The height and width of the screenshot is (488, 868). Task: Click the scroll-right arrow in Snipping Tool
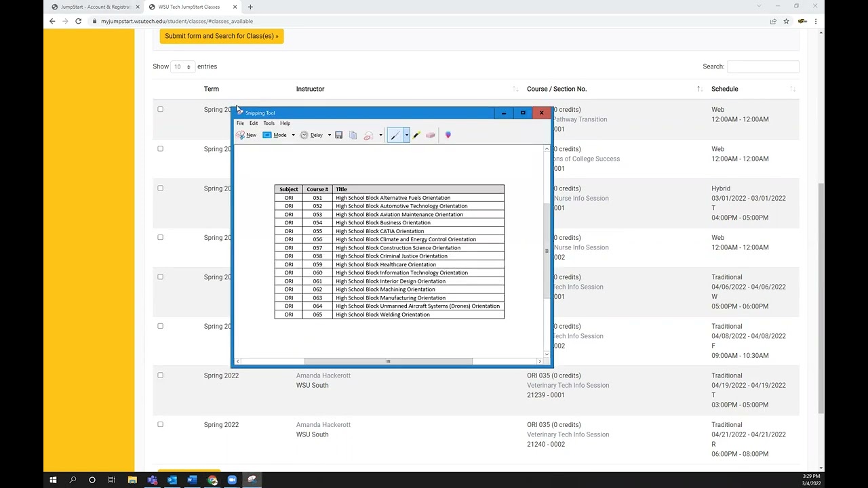click(540, 361)
